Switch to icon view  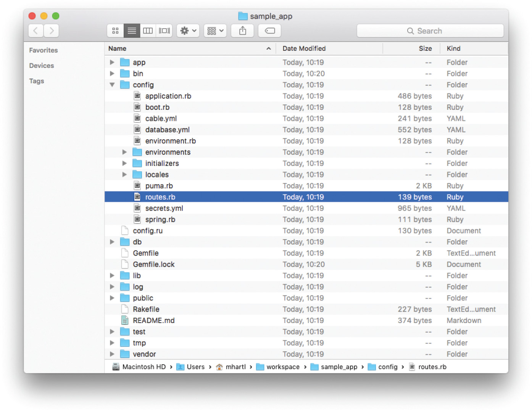point(115,31)
